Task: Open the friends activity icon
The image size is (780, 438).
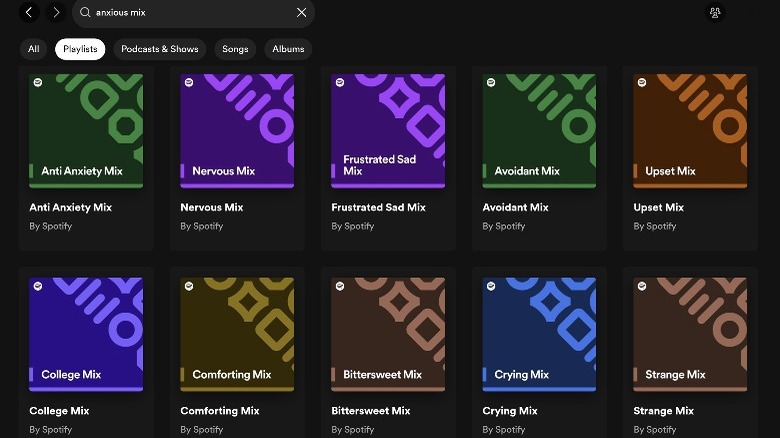Action: pos(714,13)
